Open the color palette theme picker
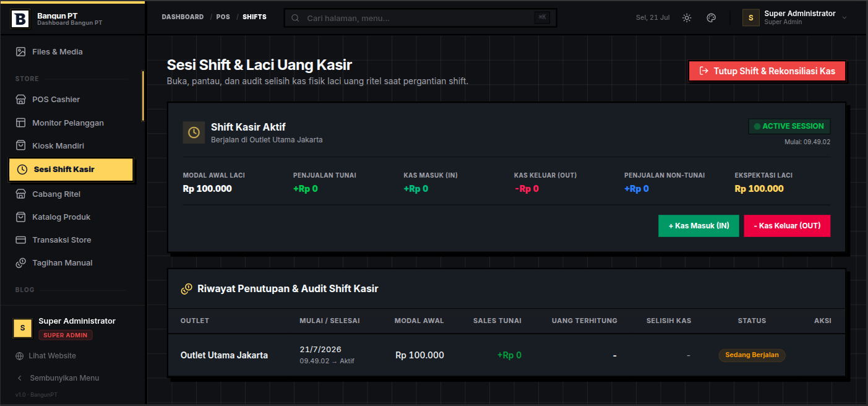The height and width of the screenshot is (406, 868). pos(711,18)
